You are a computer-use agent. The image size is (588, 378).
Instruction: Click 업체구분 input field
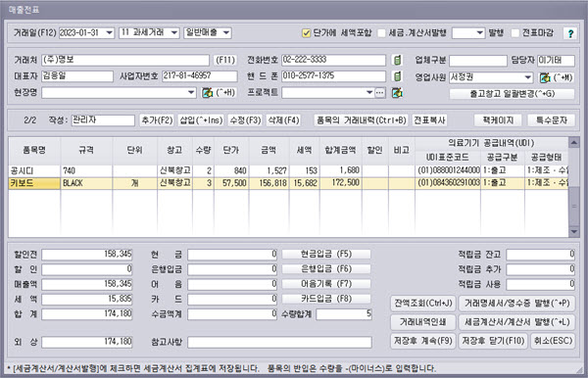pyautogui.click(x=478, y=60)
